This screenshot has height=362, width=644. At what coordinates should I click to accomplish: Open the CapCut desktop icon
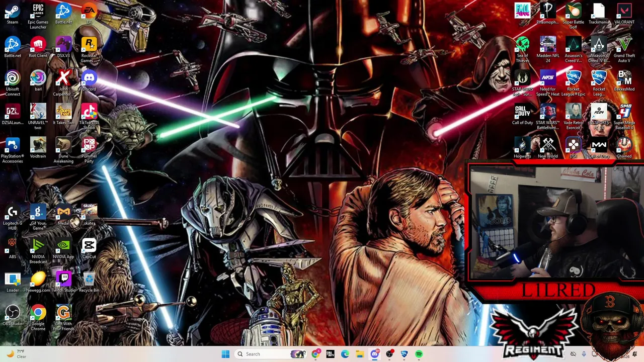(x=89, y=249)
